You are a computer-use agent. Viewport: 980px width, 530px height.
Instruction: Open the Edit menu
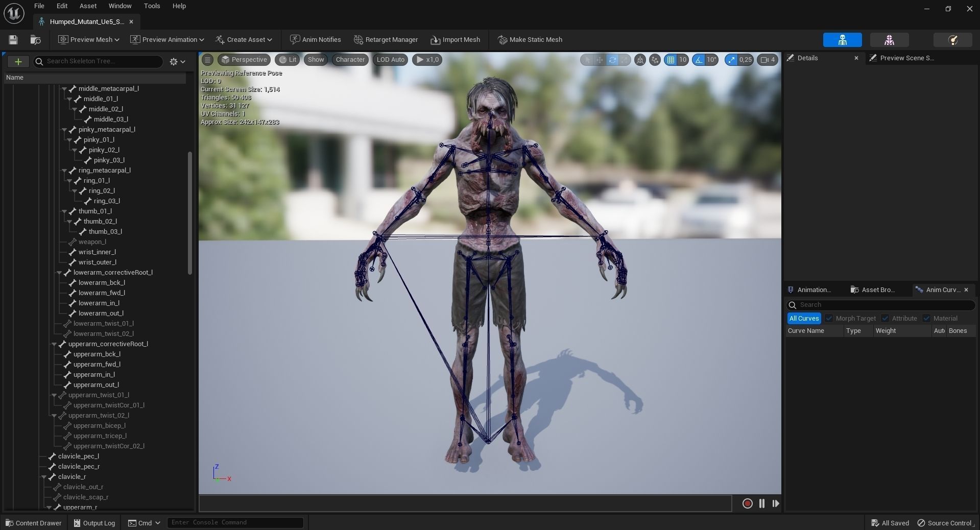click(x=62, y=6)
